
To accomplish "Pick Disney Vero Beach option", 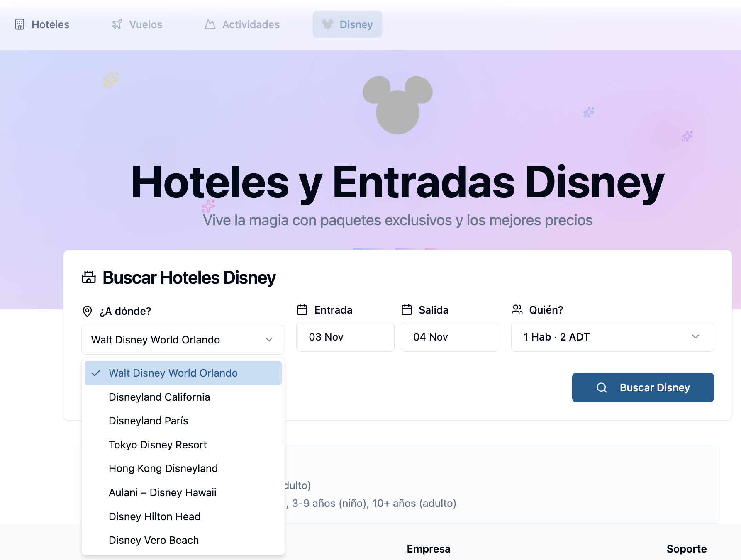I will point(183,540).
